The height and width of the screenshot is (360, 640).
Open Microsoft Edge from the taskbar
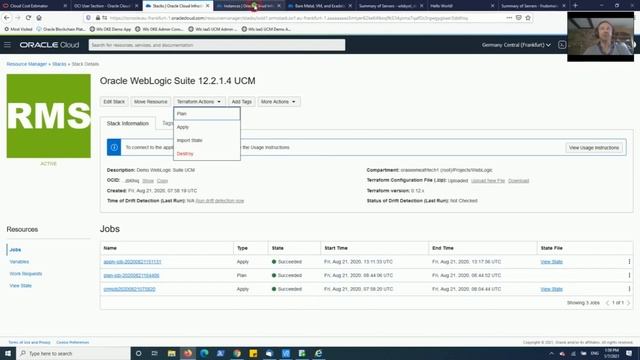click(204, 353)
